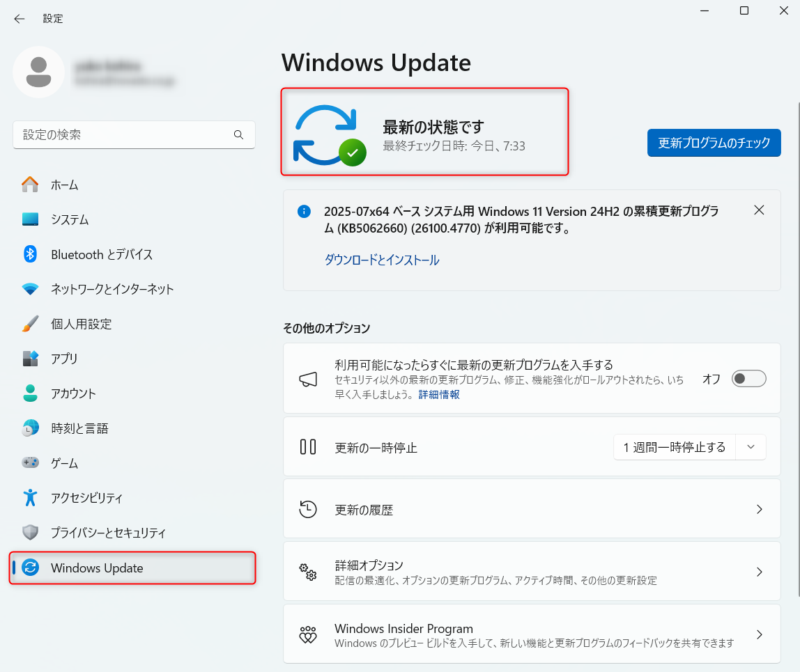Open ゲーム settings

(x=132, y=463)
